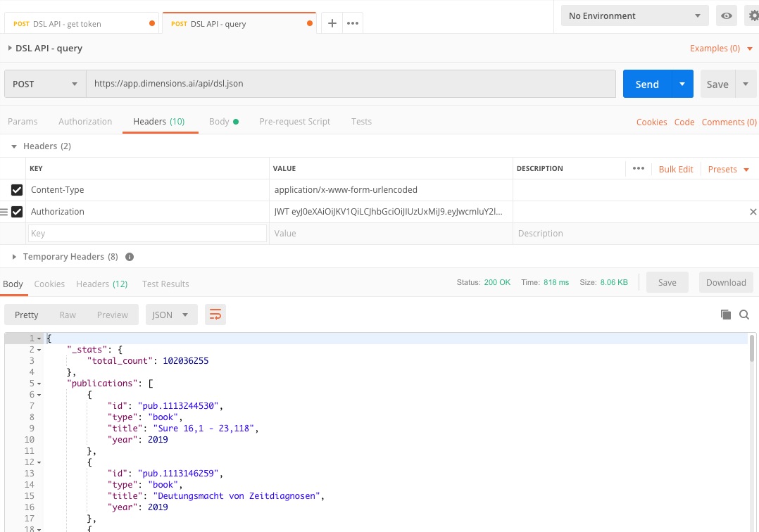Click the 200 OK status text
This screenshot has width=759, height=532.
click(497, 282)
